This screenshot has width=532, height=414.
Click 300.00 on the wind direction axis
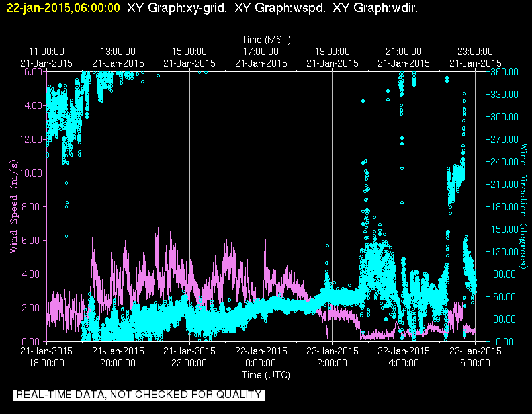[x=504, y=117]
